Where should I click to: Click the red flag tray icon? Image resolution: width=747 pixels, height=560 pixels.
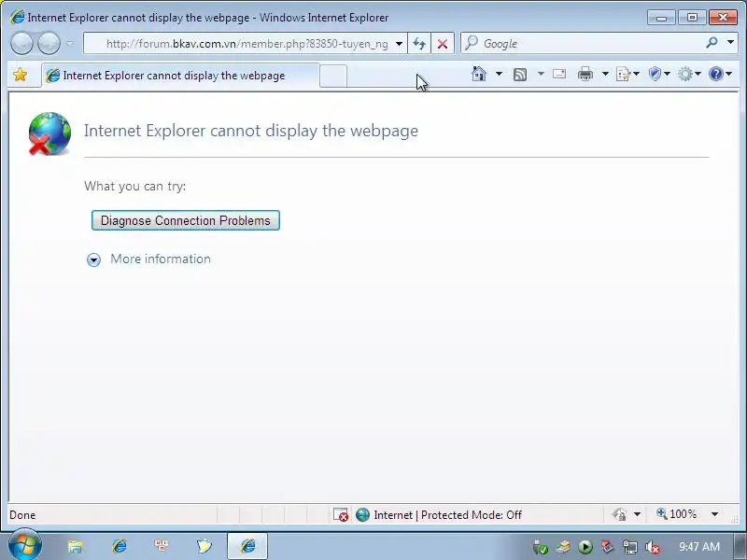point(607,547)
